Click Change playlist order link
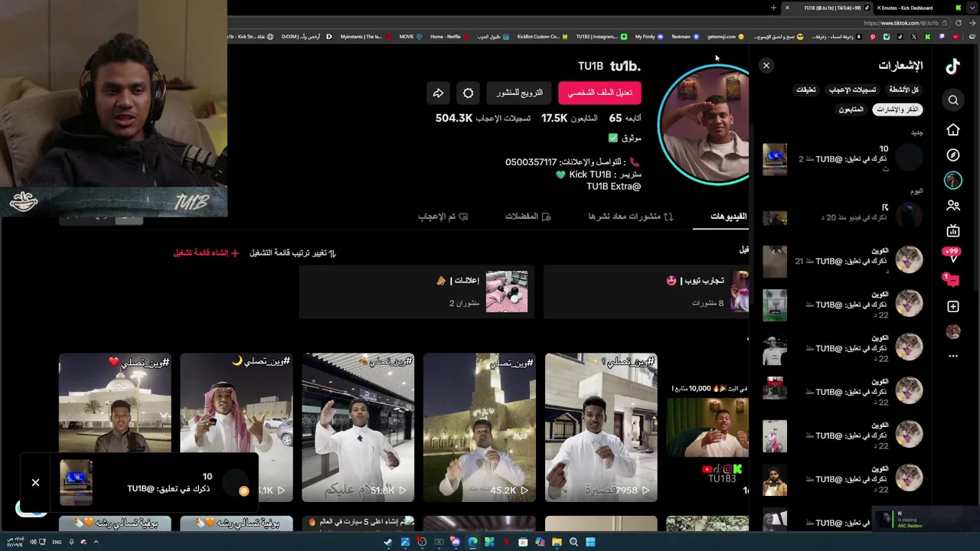Viewport: 980px width, 551px height. [292, 253]
